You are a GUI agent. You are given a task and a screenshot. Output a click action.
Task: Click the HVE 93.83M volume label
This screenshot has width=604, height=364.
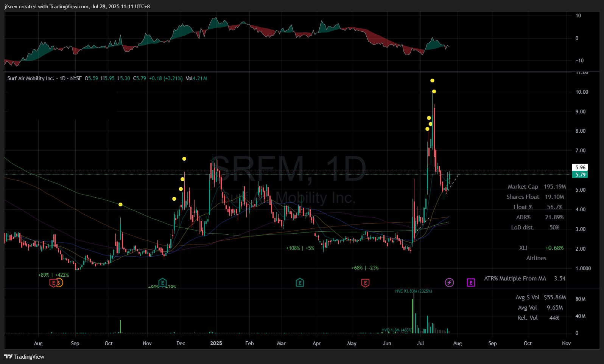(413, 291)
